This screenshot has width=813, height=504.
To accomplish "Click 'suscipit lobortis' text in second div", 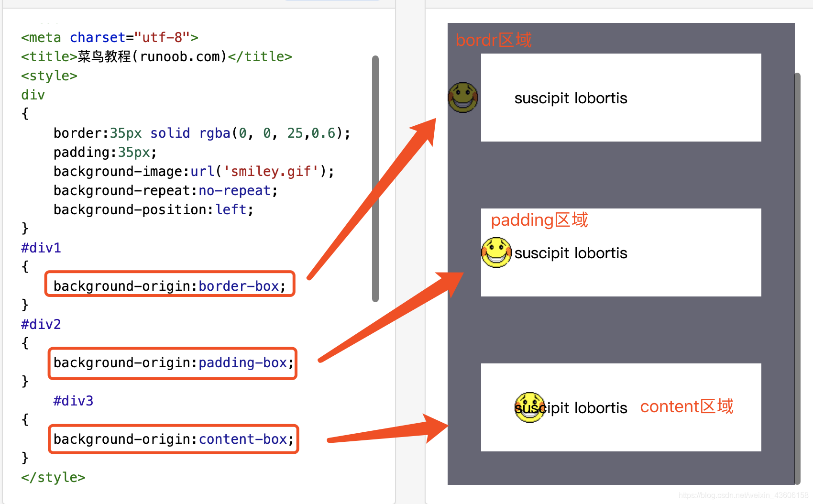I will point(571,253).
